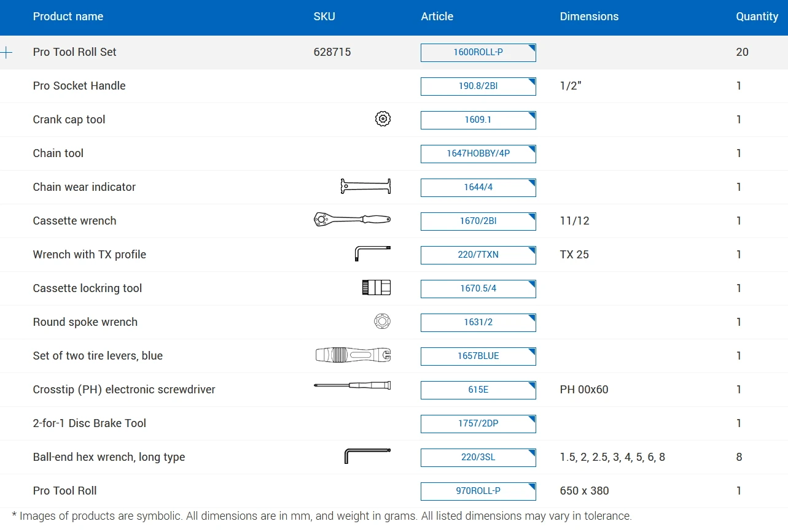Click the blue tire levers illustration
Viewport: 788px width, 532px height.
coord(353,355)
